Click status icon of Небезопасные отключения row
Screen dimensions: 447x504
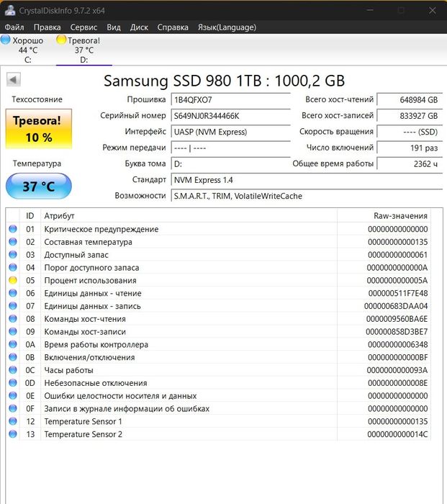coord(13,383)
